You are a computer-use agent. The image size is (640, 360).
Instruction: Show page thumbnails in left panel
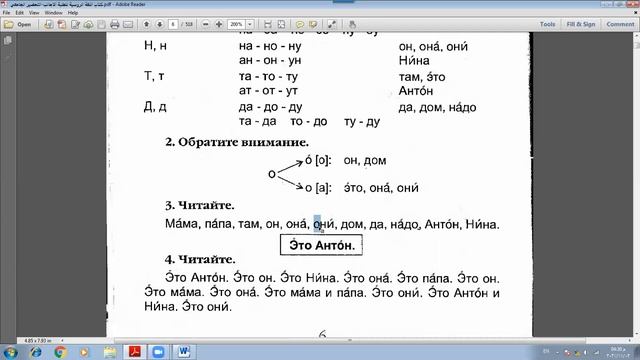pyautogui.click(x=8, y=40)
